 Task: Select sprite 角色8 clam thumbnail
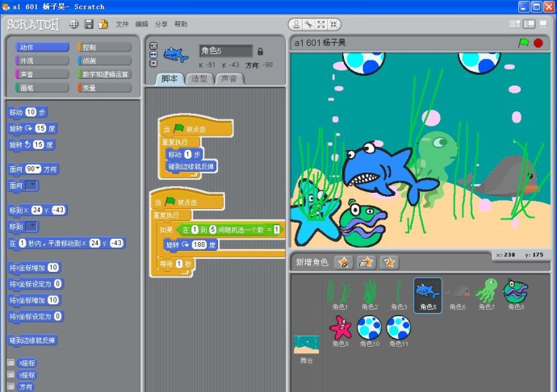coord(516,295)
